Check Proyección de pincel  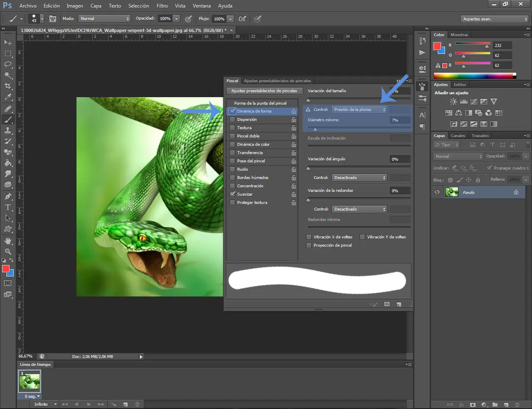click(309, 245)
